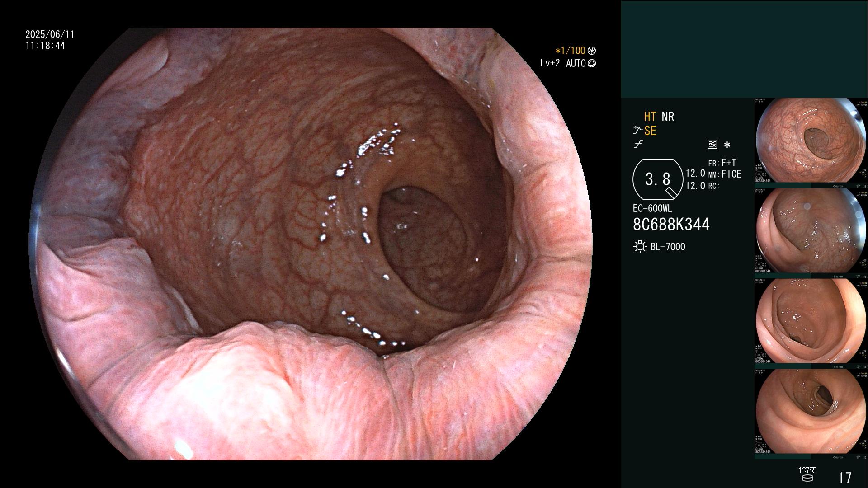This screenshot has width=868, height=488.
Task: Open the first thumbnail showing red vascular lumen
Action: 811,141
